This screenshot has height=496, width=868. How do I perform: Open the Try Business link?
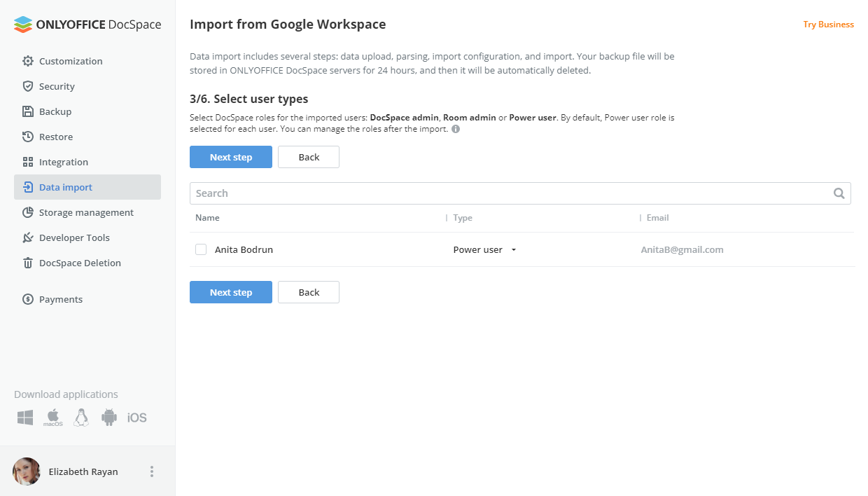828,25
